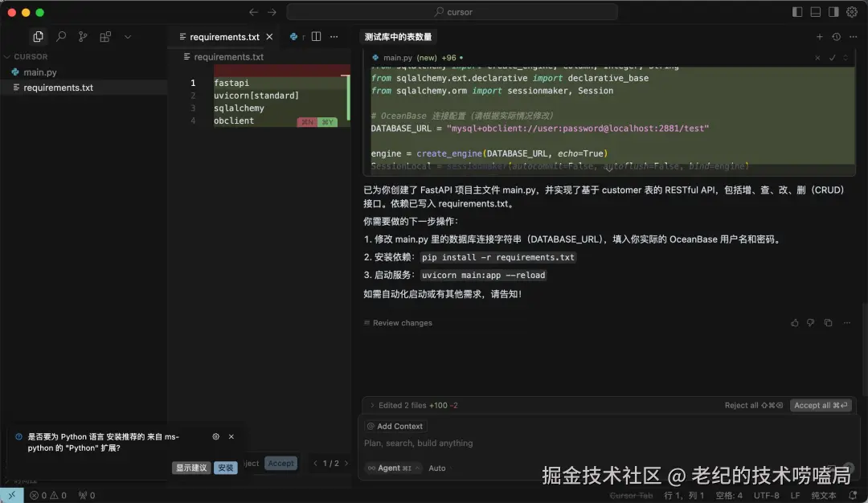This screenshot has width=868, height=503.
Task: Click 安装 to install Python extension
Action: pyautogui.click(x=225, y=468)
